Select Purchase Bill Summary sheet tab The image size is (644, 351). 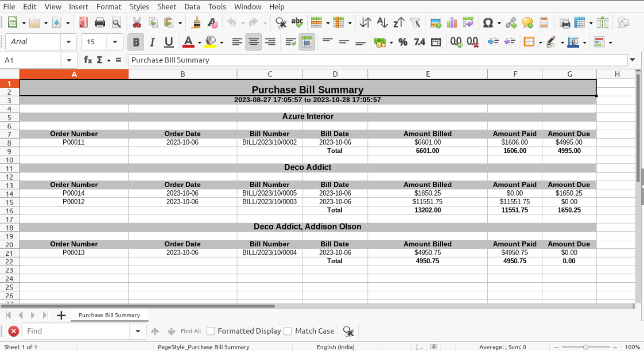109,315
